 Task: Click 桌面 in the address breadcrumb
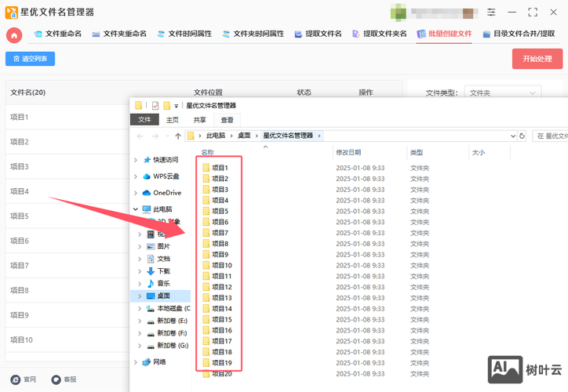point(244,136)
